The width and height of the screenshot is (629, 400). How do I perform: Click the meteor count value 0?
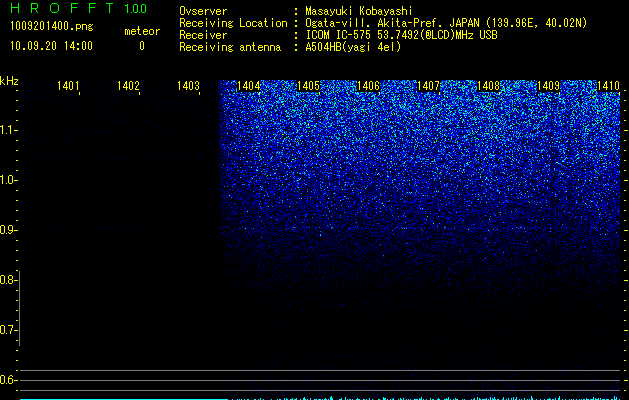(142, 46)
